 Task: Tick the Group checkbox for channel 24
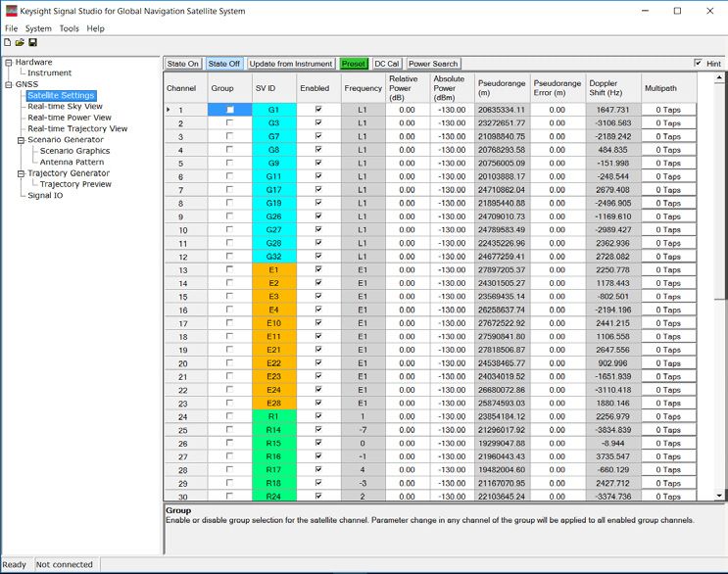(x=229, y=416)
